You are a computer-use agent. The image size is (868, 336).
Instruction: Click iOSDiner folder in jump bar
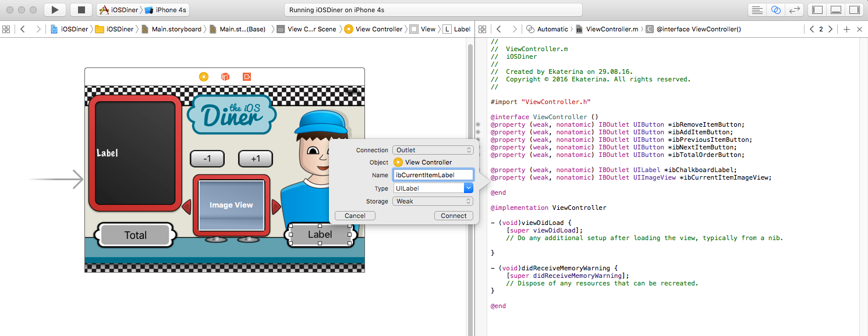[x=115, y=29]
